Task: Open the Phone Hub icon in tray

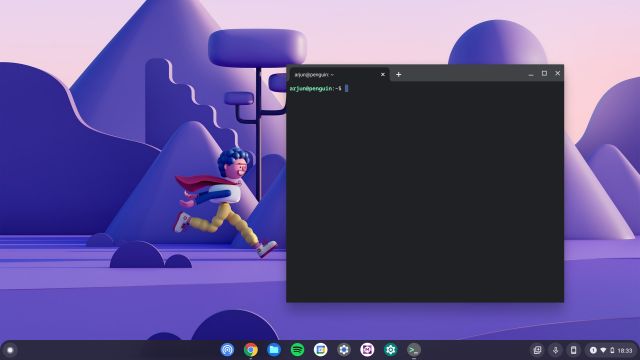Action: [x=573, y=350]
